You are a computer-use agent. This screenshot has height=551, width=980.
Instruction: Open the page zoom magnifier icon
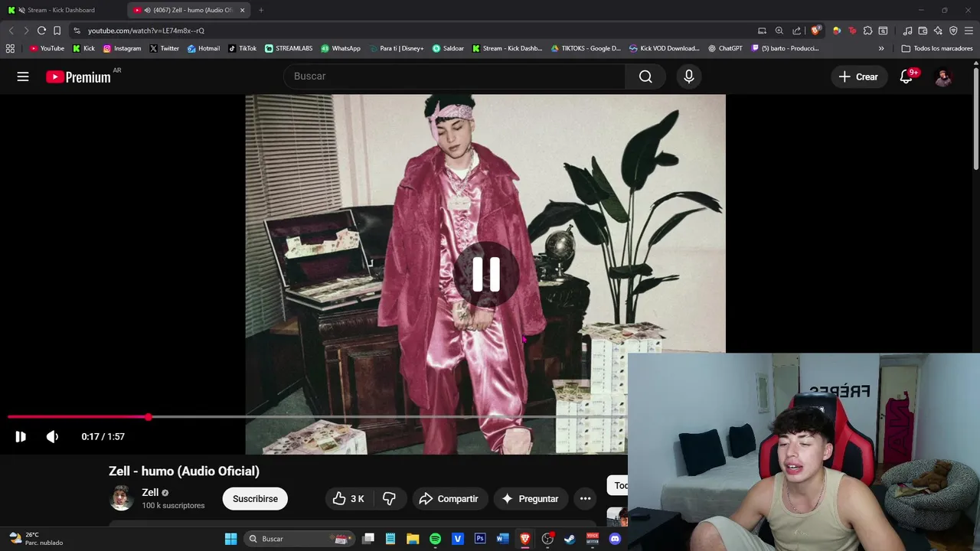coord(779,31)
